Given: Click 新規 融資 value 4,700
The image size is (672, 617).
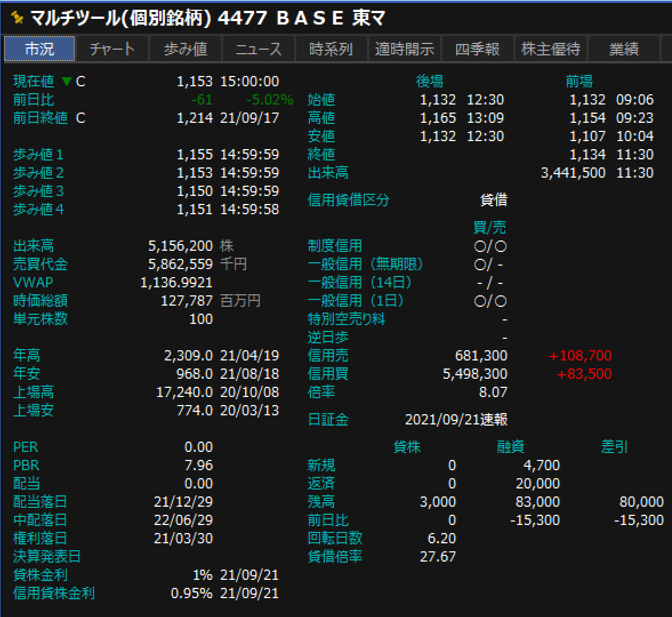Looking at the screenshot, I should click(x=541, y=465).
